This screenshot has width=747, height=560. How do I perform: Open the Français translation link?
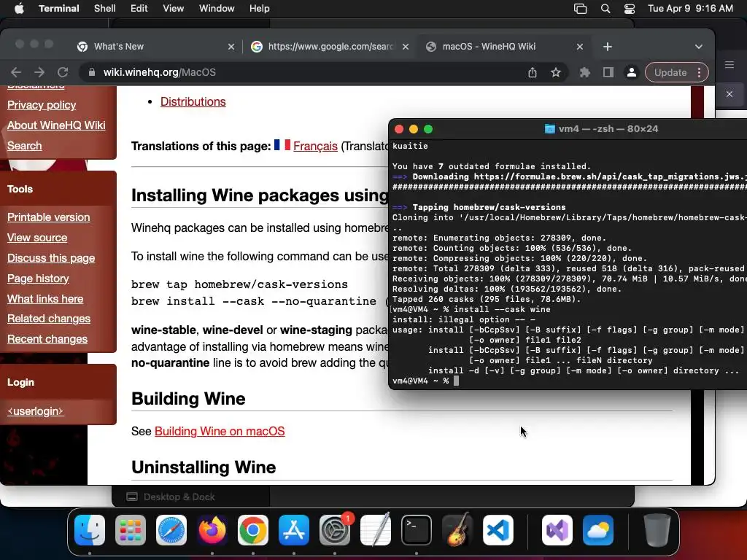point(315,146)
